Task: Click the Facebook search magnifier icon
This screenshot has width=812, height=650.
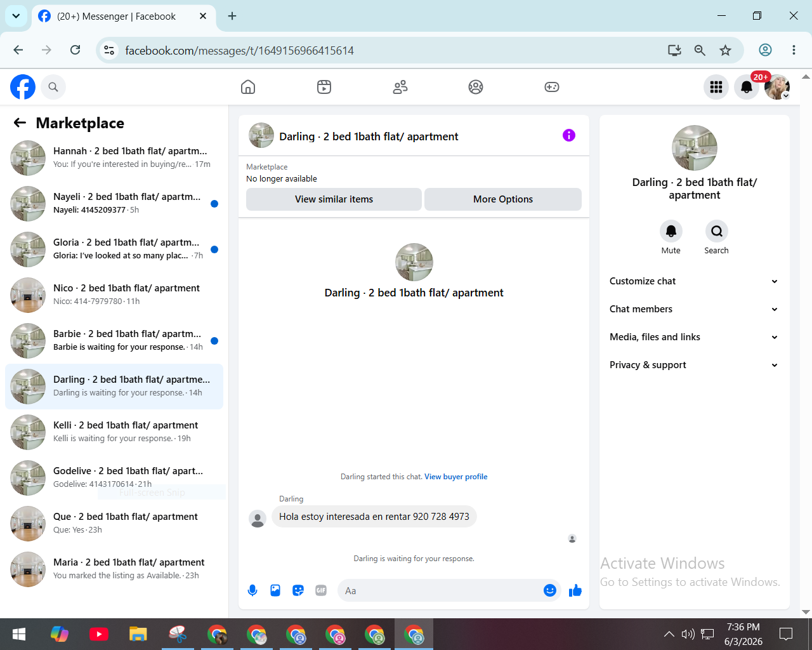Action: click(x=53, y=87)
